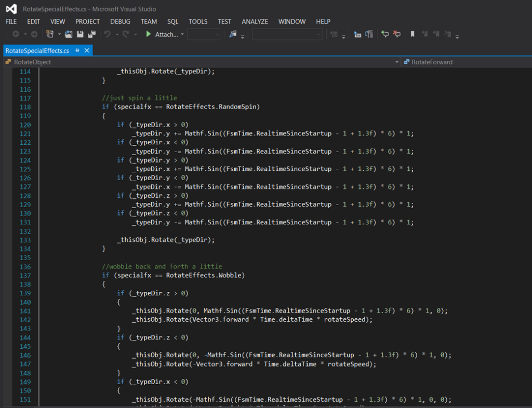Close the RotateSpecialEffects.cs tab

(x=87, y=50)
